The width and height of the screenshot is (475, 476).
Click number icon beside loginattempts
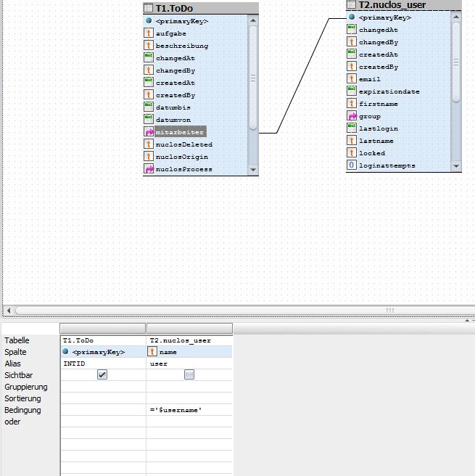click(352, 165)
